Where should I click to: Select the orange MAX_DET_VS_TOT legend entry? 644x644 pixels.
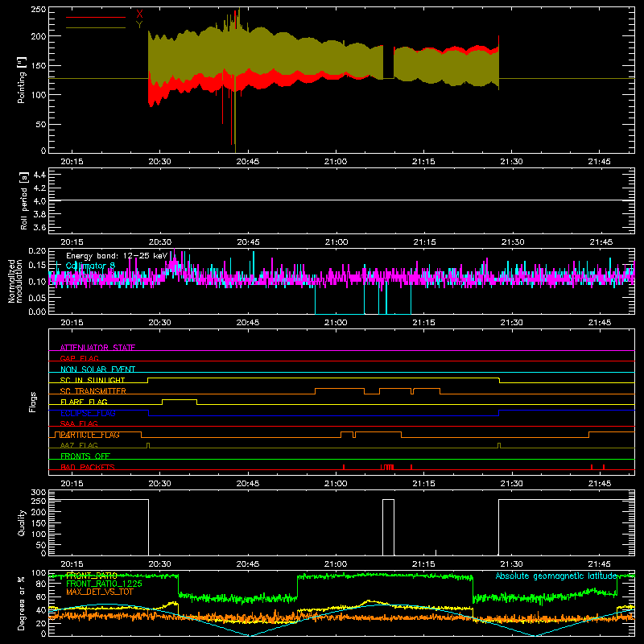(x=99, y=592)
